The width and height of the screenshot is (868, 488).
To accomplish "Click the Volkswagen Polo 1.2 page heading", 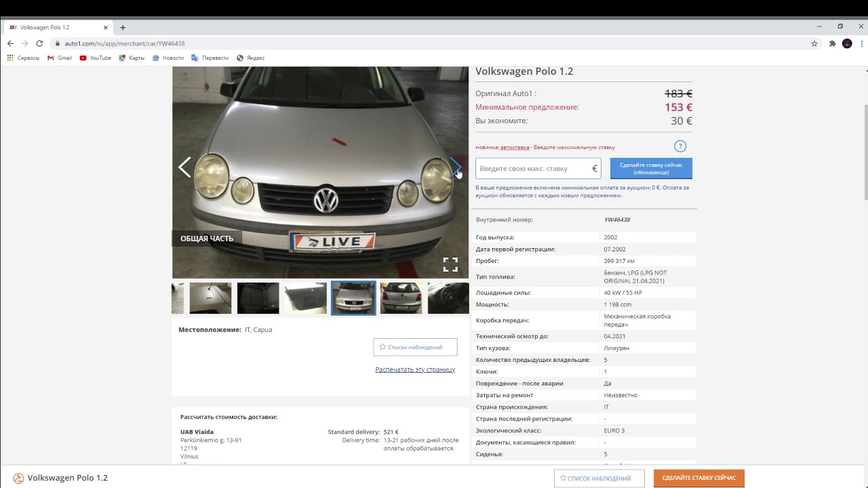I will [524, 71].
